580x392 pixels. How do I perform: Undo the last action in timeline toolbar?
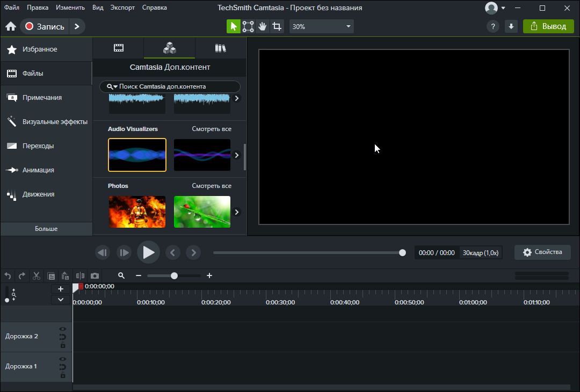(8, 276)
